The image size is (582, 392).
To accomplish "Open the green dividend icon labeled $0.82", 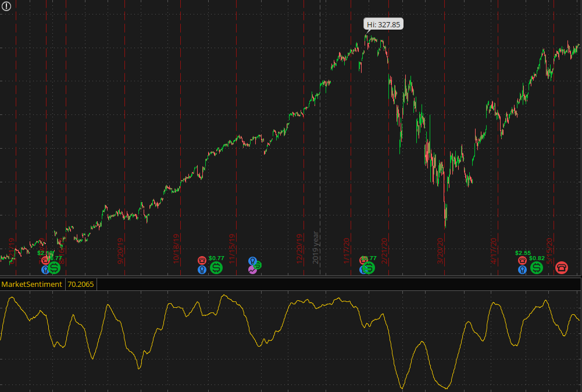I will [537, 268].
